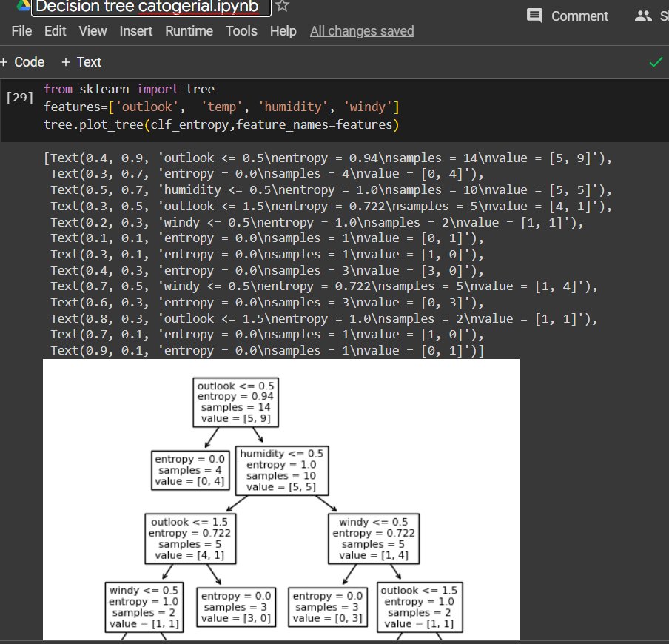669x644 pixels.
Task: Click the root tree node outlook <= 0.5
Action: tap(235, 402)
